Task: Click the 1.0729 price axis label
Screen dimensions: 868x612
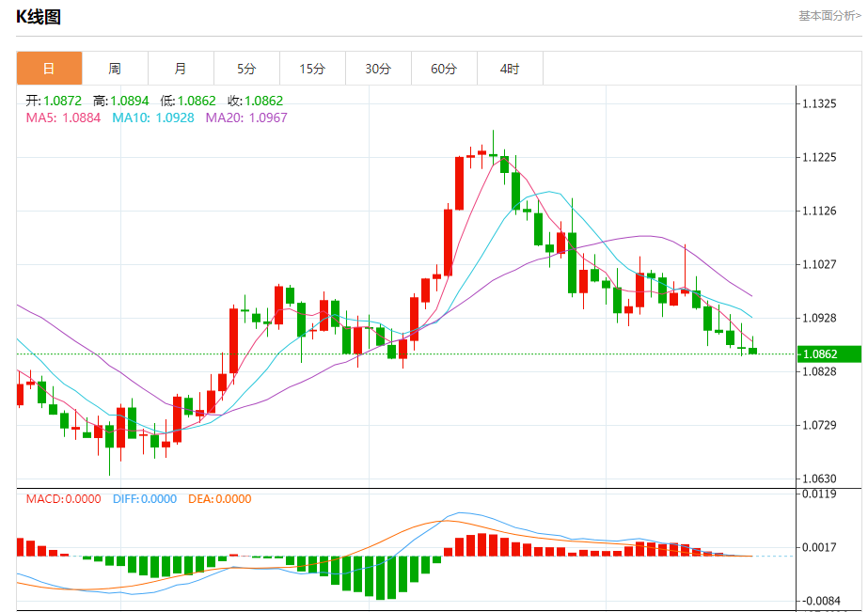Action: tap(820, 425)
